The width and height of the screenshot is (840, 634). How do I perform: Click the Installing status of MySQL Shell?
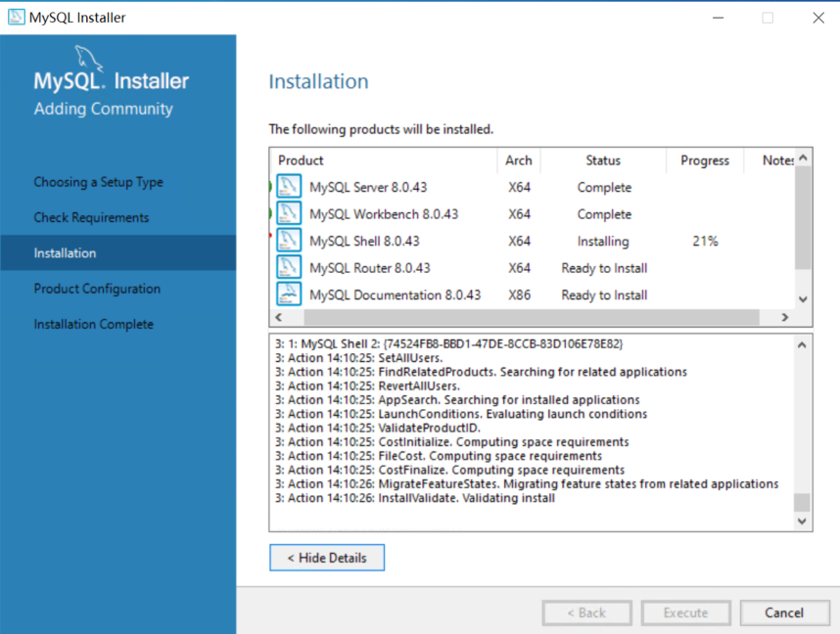[x=603, y=242]
